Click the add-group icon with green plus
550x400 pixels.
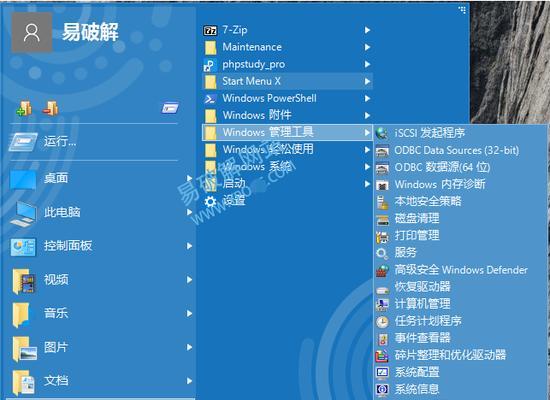[24, 108]
